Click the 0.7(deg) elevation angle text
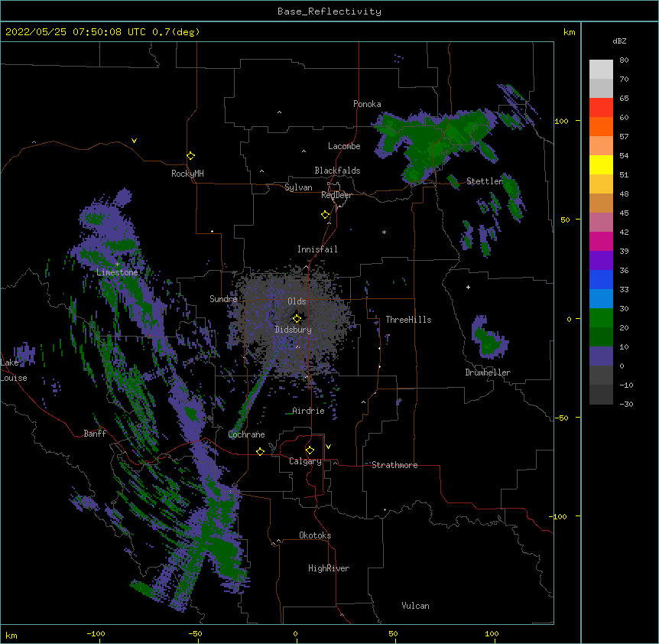659x644 pixels. click(176, 32)
